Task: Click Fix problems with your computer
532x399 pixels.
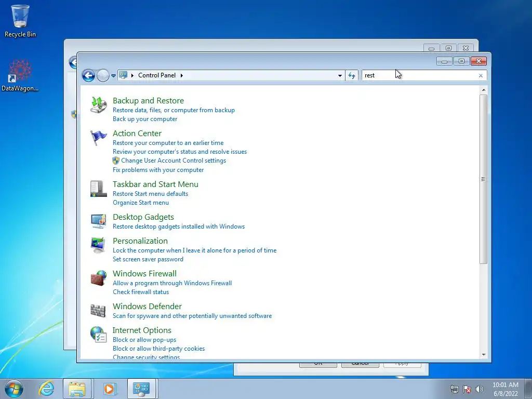Action: pyautogui.click(x=158, y=170)
